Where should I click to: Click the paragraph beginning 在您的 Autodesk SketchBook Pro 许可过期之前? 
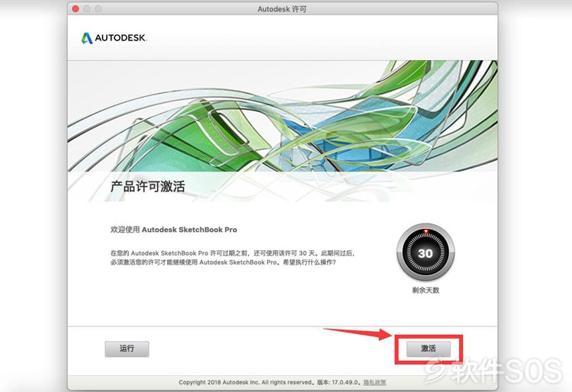233,258
